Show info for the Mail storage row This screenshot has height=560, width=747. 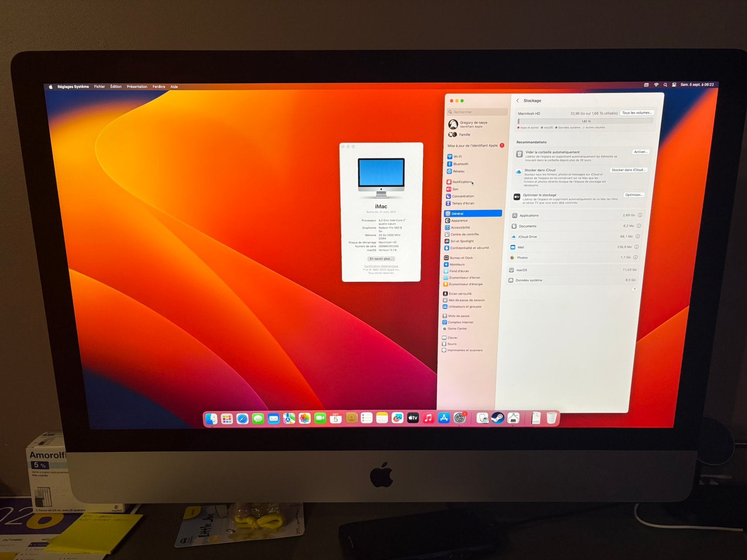[636, 247]
